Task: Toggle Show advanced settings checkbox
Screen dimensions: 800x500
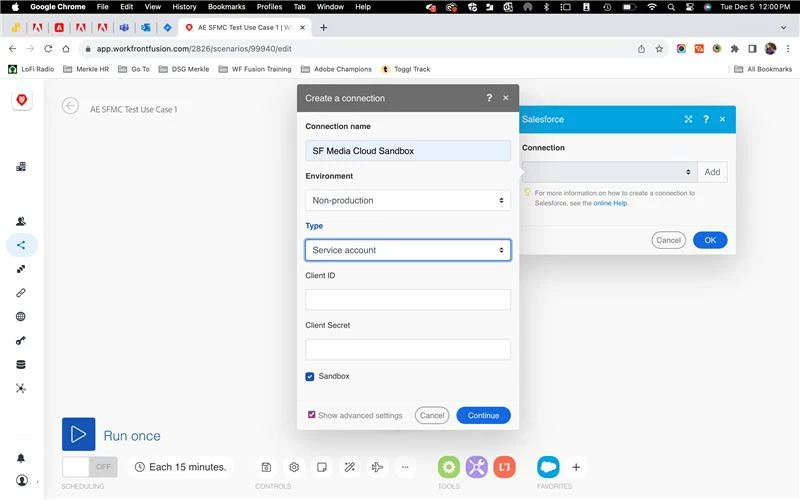Action: (x=311, y=415)
